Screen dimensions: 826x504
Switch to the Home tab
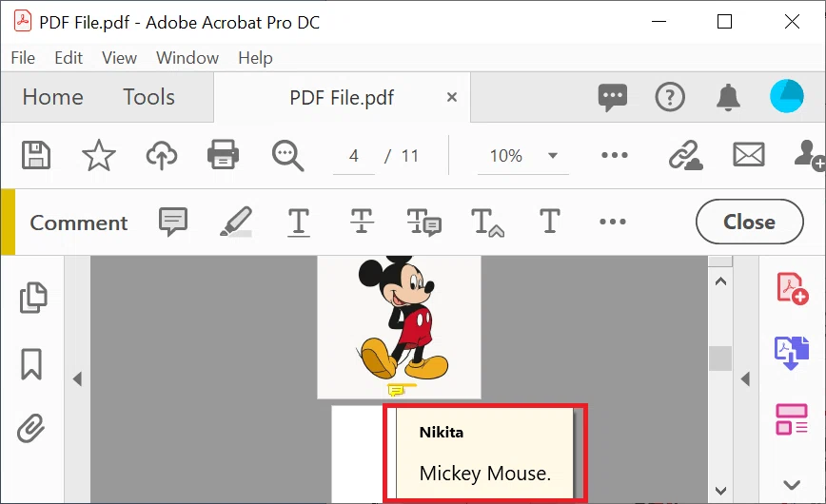coord(52,97)
